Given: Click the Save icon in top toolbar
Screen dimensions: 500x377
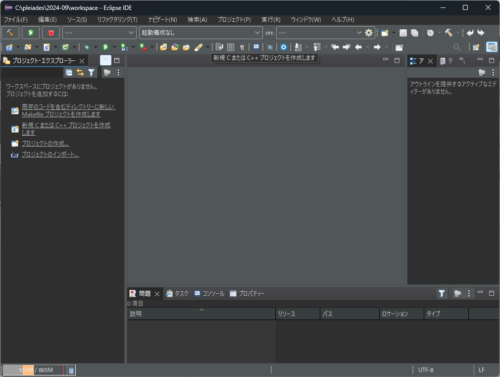Looking at the screenshot, I should (x=403, y=33).
